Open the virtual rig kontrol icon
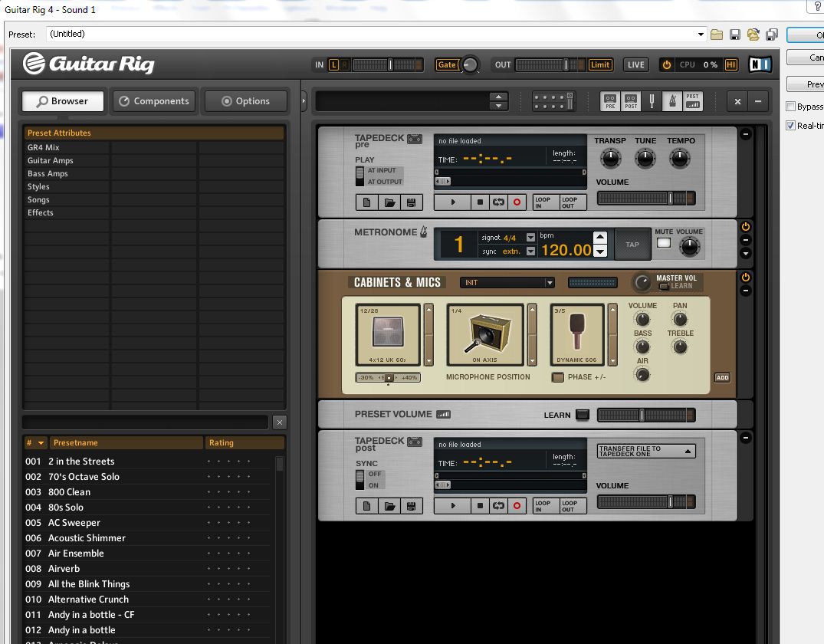The height and width of the screenshot is (644, 824). tap(553, 101)
